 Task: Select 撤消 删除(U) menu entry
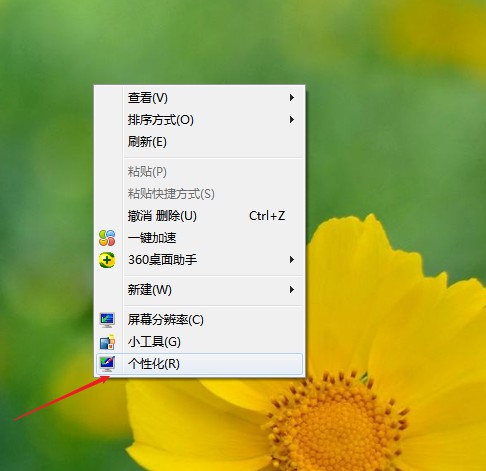click(199, 216)
